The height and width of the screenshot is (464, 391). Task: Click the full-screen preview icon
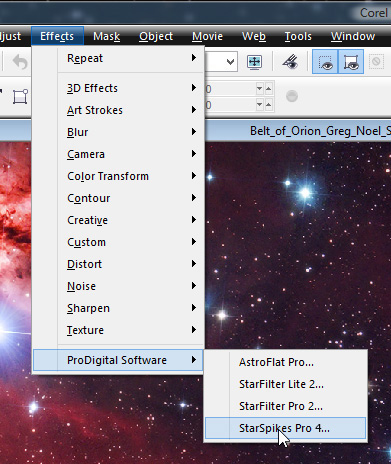pyautogui.click(x=254, y=62)
